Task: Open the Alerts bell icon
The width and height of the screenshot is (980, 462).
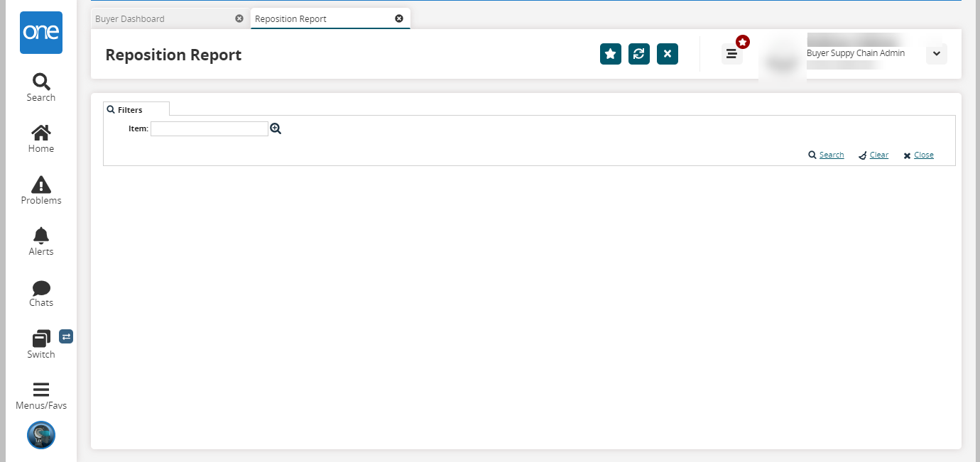Action: (41, 241)
